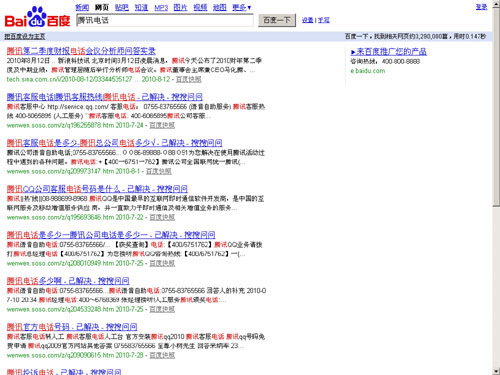The image size is (500, 375).
Task: Open 百度快照 for the q208010949.htm result
Action: [162, 263]
